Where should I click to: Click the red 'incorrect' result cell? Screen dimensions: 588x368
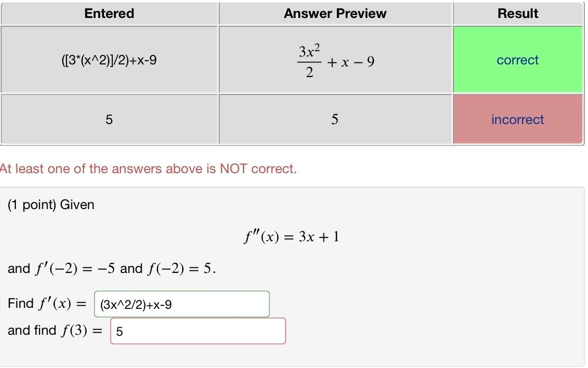pos(517,119)
